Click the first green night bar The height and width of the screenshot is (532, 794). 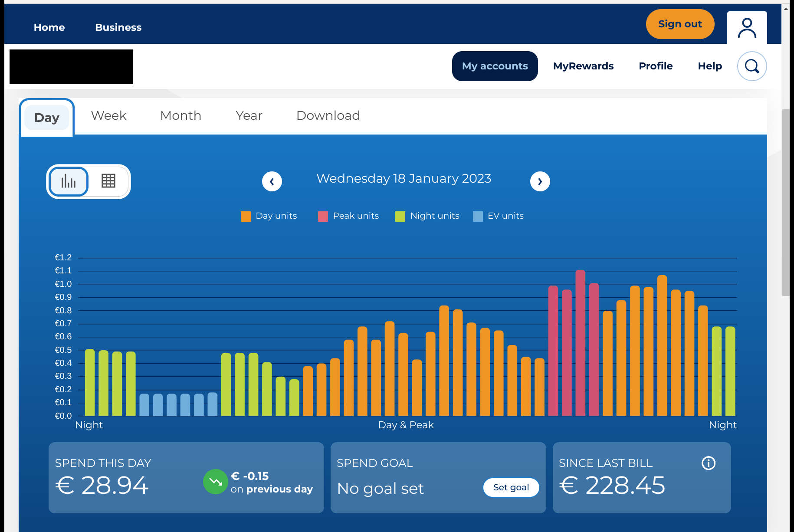[x=90, y=382]
